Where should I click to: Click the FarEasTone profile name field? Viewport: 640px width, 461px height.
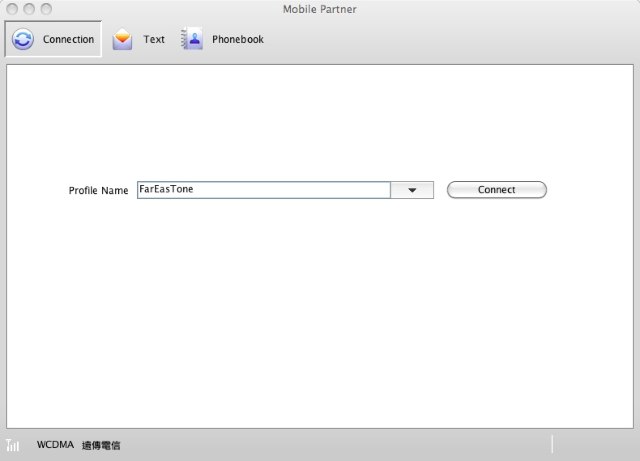264,190
